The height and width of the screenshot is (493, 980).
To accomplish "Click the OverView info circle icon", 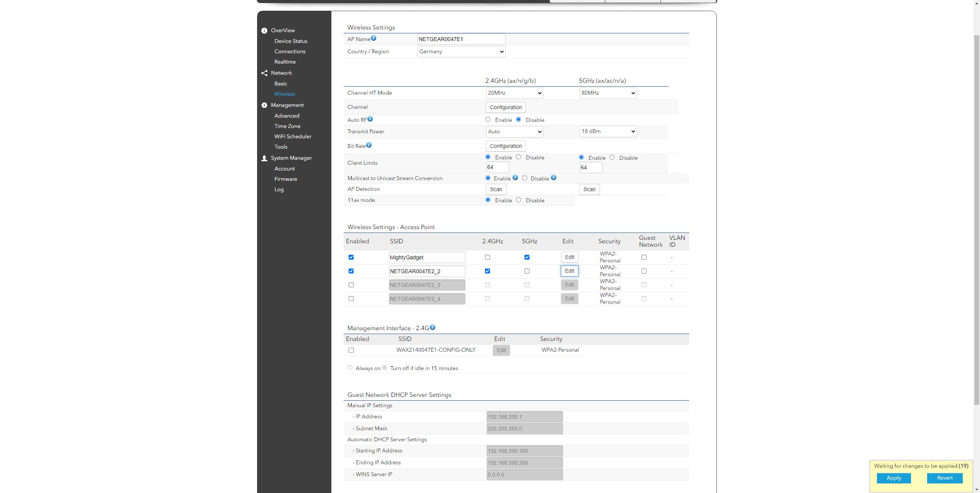I will click(x=264, y=31).
